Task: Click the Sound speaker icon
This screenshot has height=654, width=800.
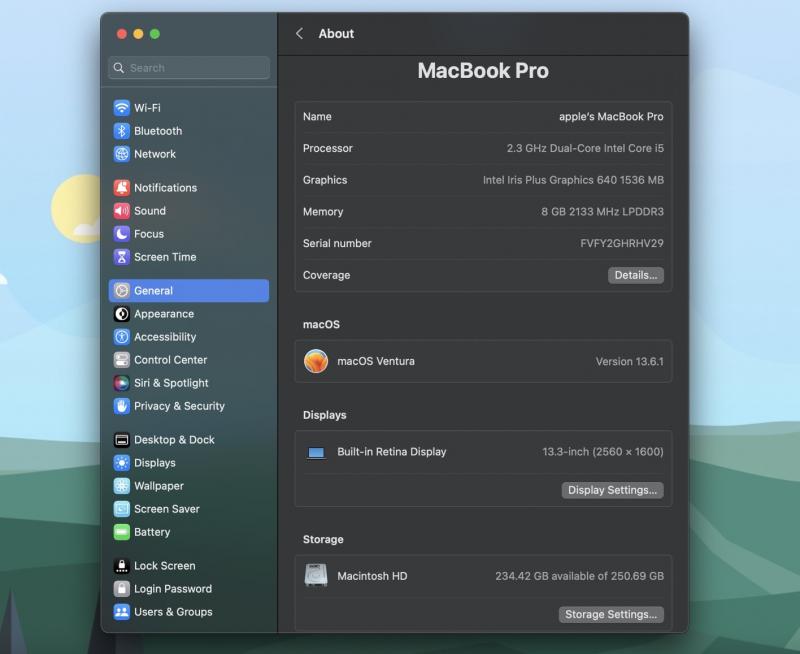Action: click(121, 211)
